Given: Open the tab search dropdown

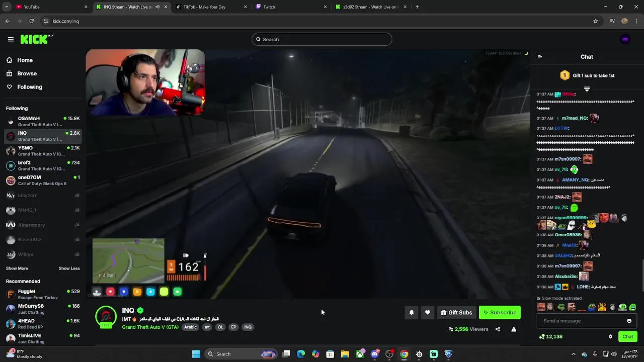Looking at the screenshot, I should 6,7.
